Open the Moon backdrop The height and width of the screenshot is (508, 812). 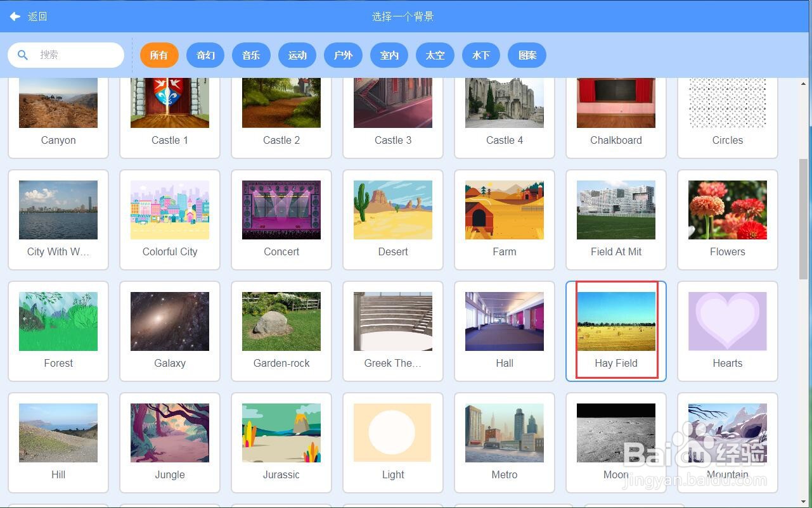point(616,443)
